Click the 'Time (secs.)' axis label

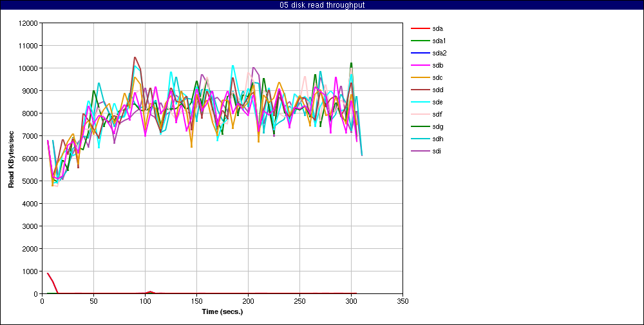pyautogui.click(x=222, y=311)
